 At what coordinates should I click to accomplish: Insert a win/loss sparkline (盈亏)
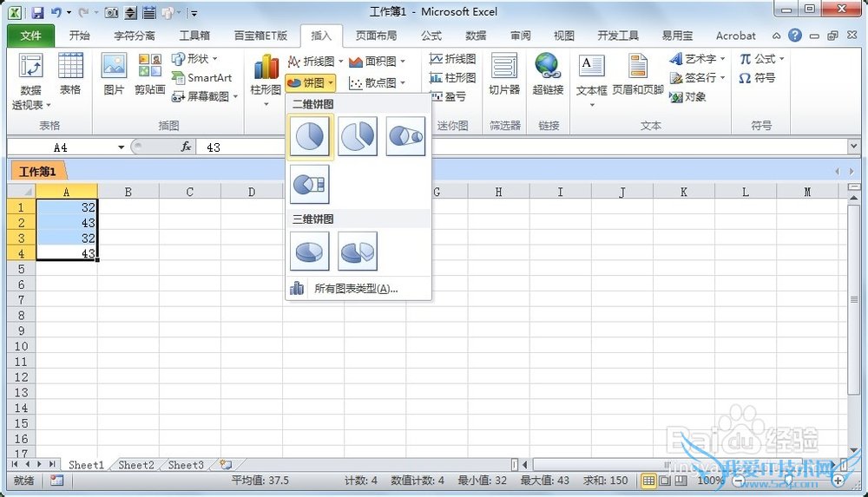click(448, 97)
